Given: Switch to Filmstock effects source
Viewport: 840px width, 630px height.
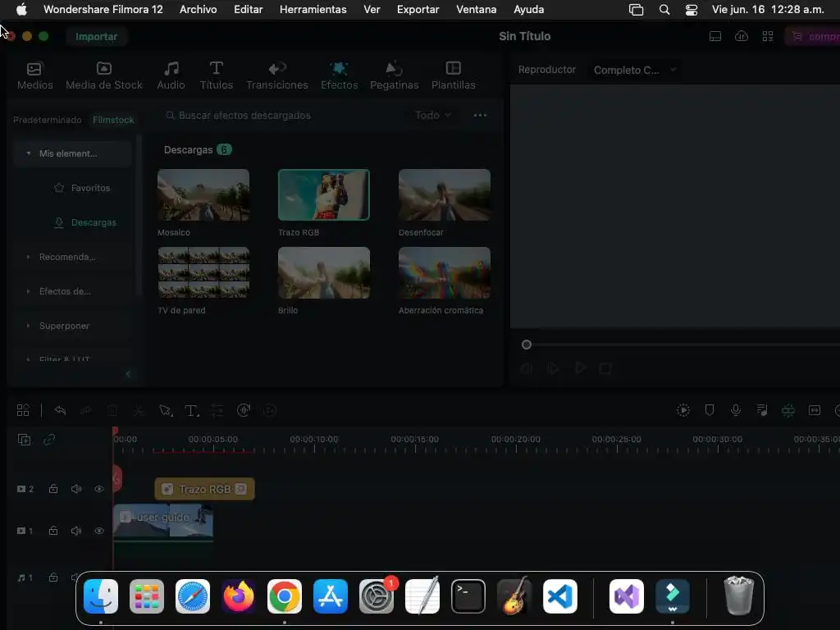Looking at the screenshot, I should coord(113,120).
